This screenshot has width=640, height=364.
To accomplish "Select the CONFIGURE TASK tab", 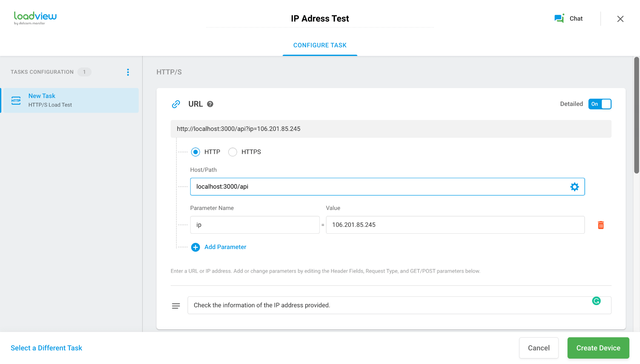I will 320,45.
